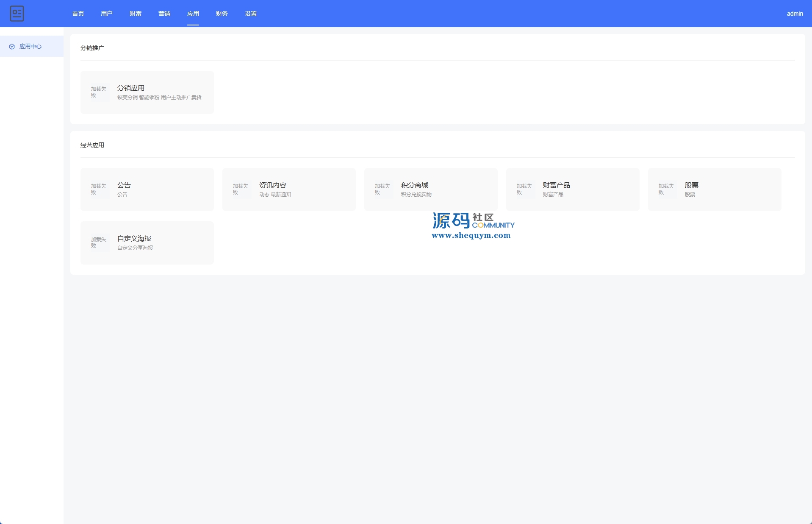Click the admin panel logo icon

pyautogui.click(x=17, y=14)
